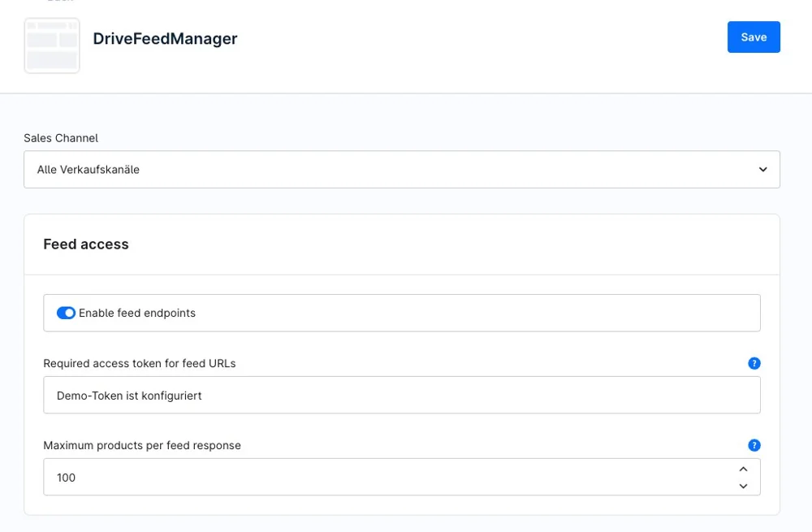812x532 pixels.
Task: Click the Save button
Action: coord(754,37)
